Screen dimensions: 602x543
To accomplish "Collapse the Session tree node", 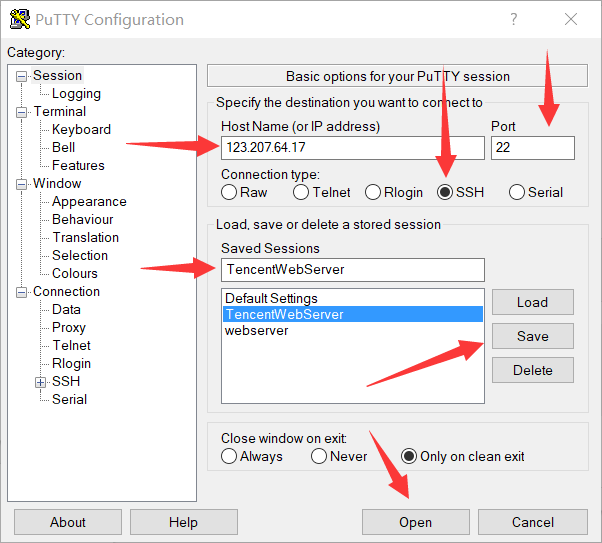I will (22, 76).
